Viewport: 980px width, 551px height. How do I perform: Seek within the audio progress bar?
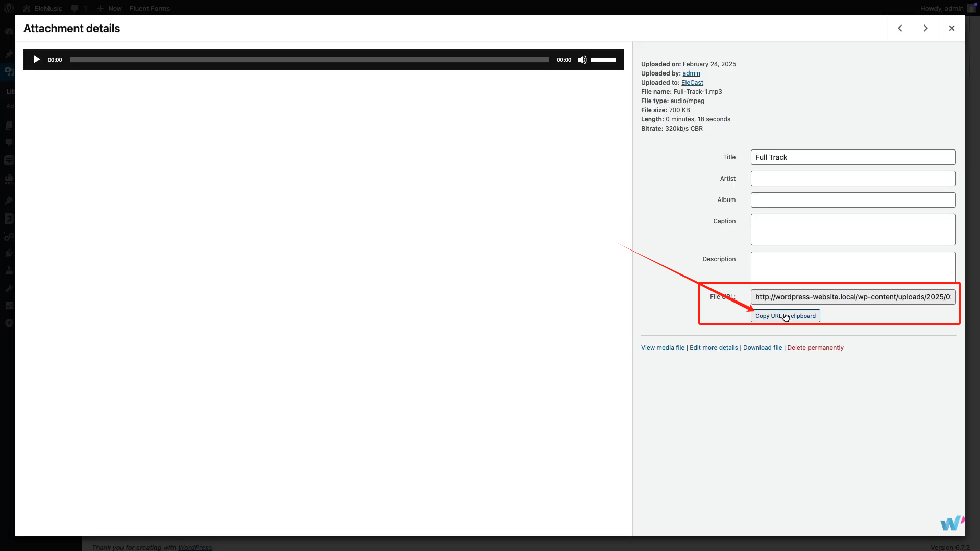309,60
